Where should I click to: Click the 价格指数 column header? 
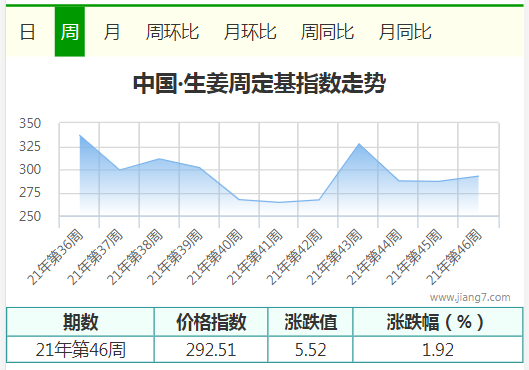(x=211, y=322)
